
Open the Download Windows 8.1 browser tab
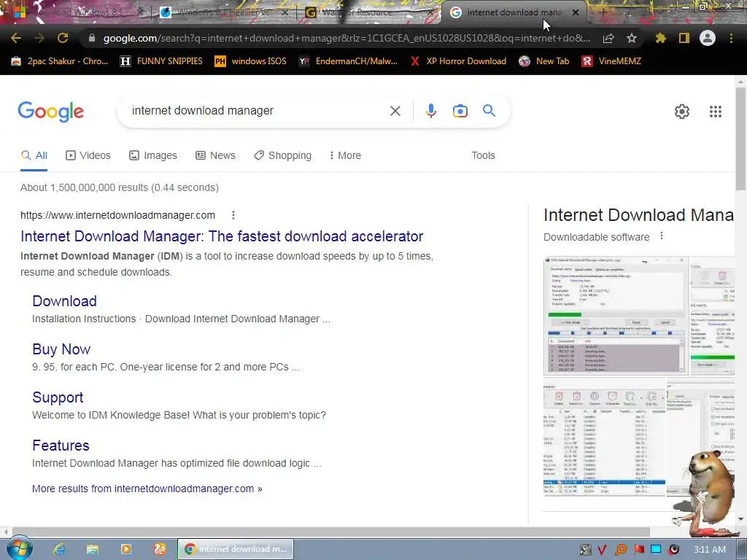click(x=79, y=12)
